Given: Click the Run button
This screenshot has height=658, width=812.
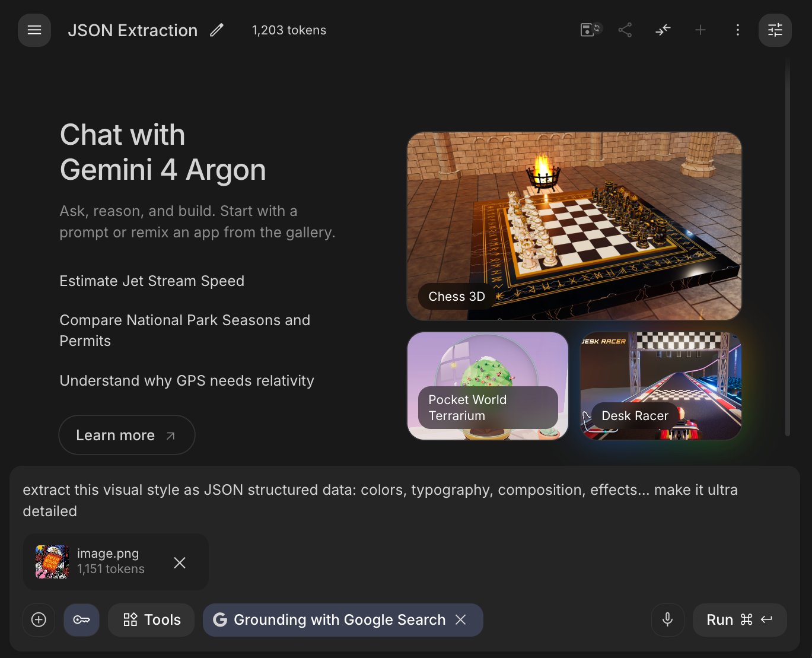Looking at the screenshot, I should click(740, 620).
